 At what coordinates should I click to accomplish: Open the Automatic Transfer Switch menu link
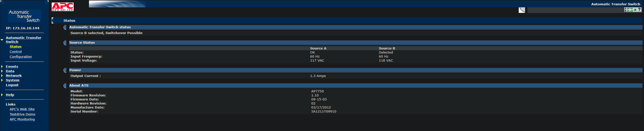pos(23,40)
